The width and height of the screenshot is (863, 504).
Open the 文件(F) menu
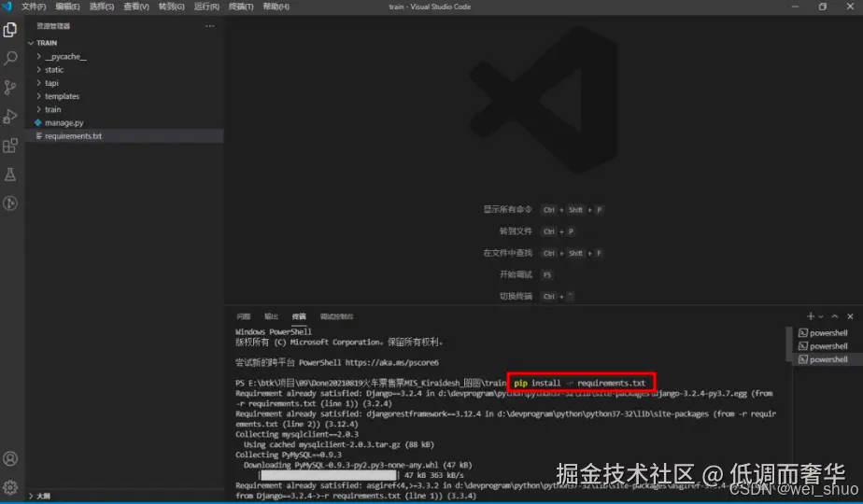tap(34, 7)
